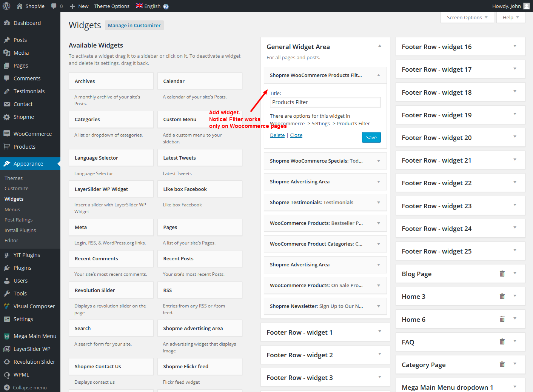Open WooCommerce menu in sidebar
This screenshot has width=533, height=392.
point(32,134)
